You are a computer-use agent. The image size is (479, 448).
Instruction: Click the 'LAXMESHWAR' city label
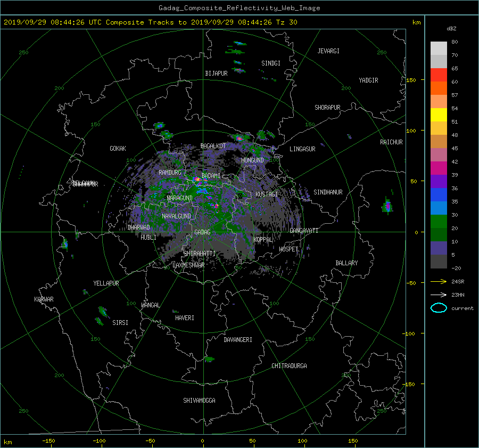click(188, 265)
